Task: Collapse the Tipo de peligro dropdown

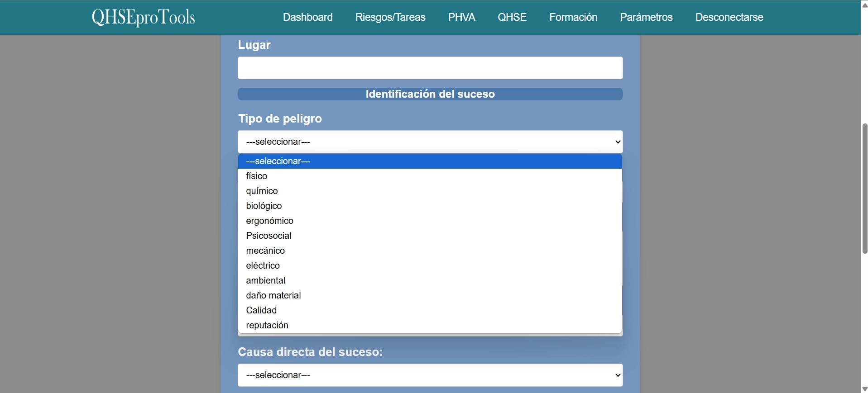Action: click(430, 142)
